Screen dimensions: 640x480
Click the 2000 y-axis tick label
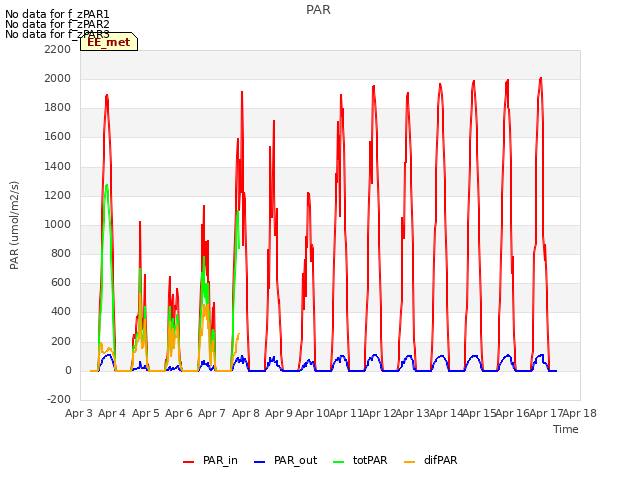58,78
